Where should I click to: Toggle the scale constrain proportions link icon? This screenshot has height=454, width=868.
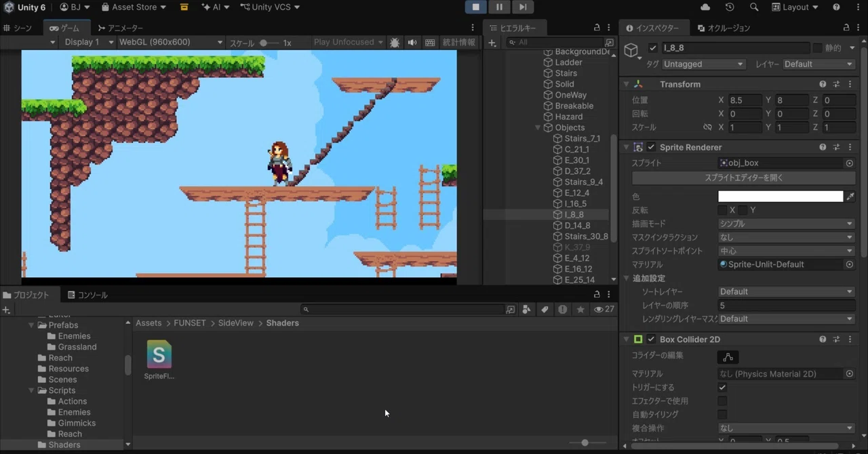coord(707,127)
